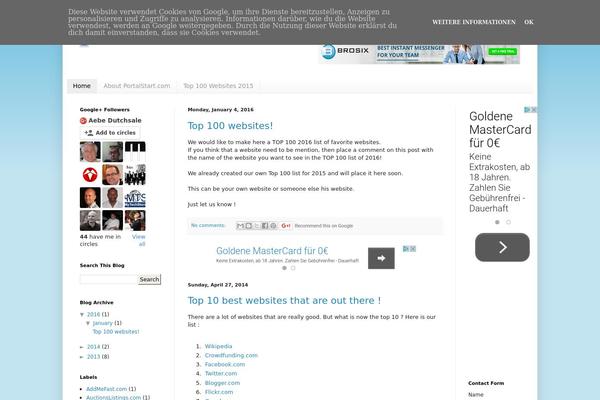Expand the 2013 archive year
Screen dimensions: 600x400
[82, 357]
